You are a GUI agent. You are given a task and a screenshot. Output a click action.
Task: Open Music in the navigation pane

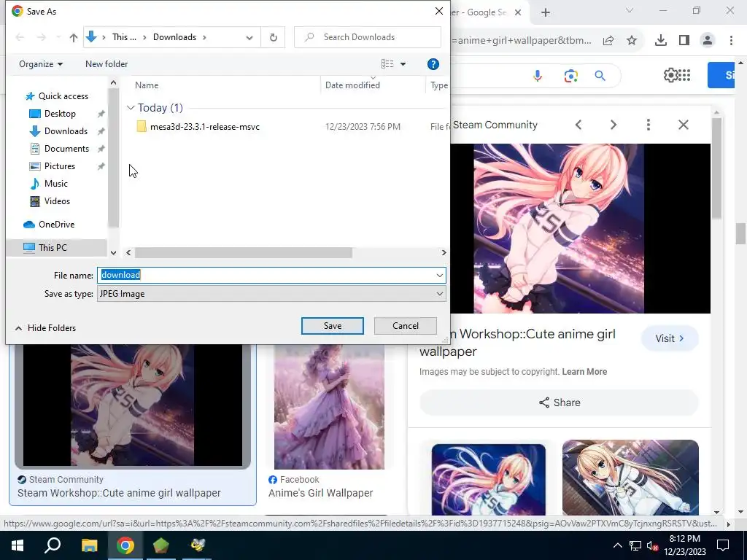click(55, 184)
